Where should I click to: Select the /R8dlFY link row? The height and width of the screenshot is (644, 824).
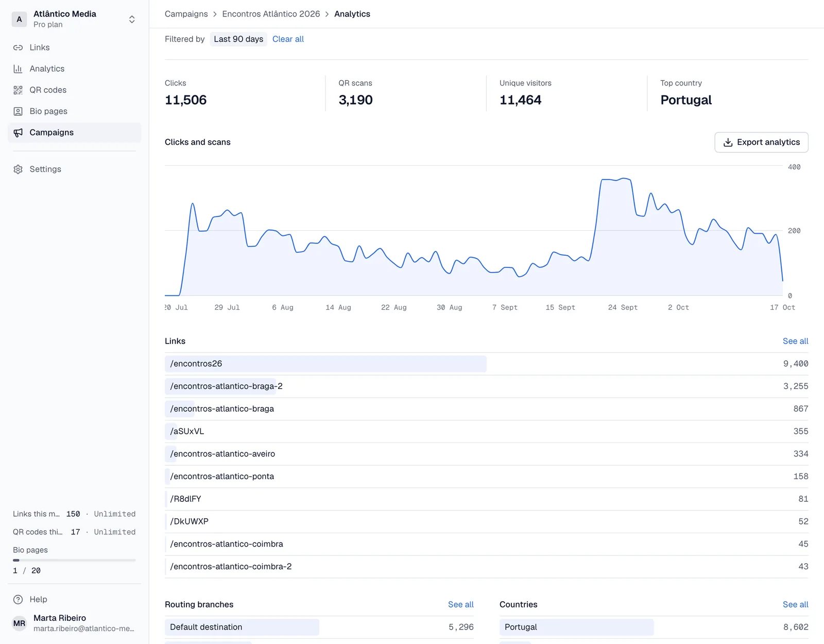click(x=487, y=499)
